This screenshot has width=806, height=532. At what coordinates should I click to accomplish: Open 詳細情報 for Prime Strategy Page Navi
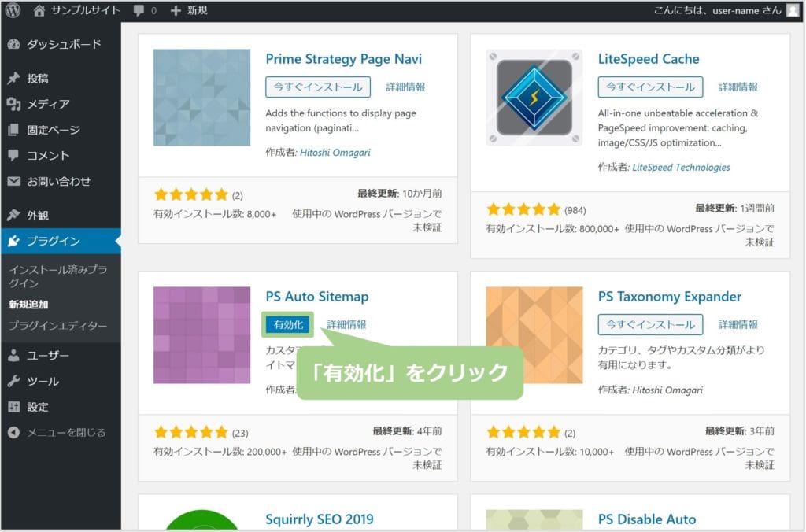405,87
